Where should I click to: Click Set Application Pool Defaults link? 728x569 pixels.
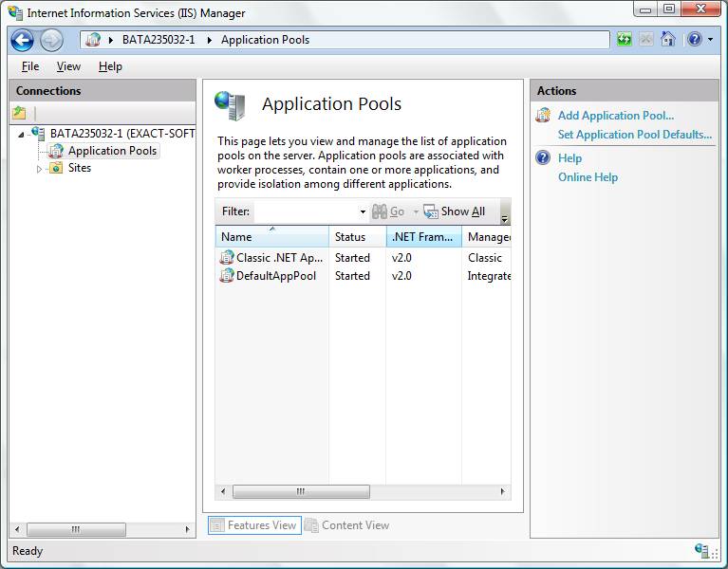point(634,135)
